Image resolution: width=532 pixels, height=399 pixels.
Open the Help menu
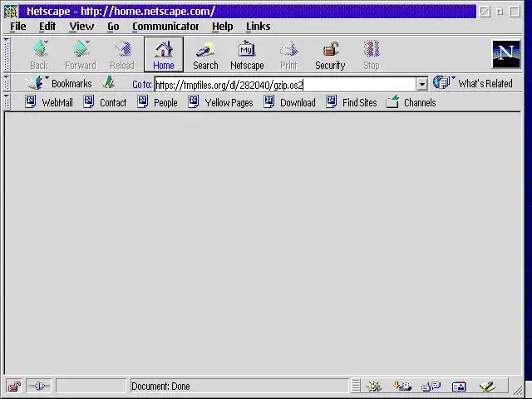[223, 27]
